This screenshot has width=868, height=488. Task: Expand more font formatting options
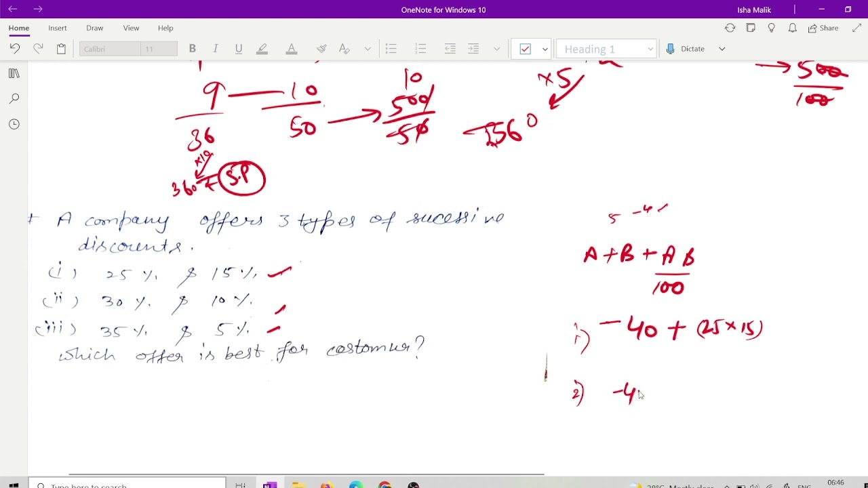(368, 49)
